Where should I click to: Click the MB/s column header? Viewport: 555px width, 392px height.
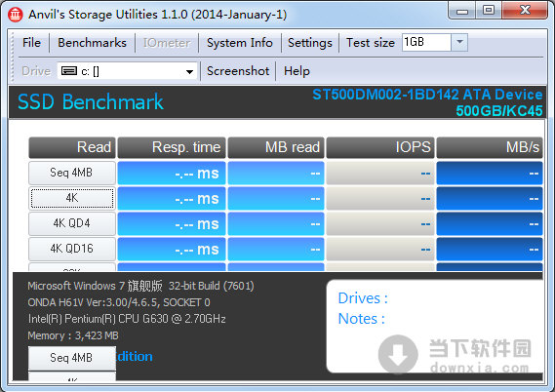pos(490,147)
